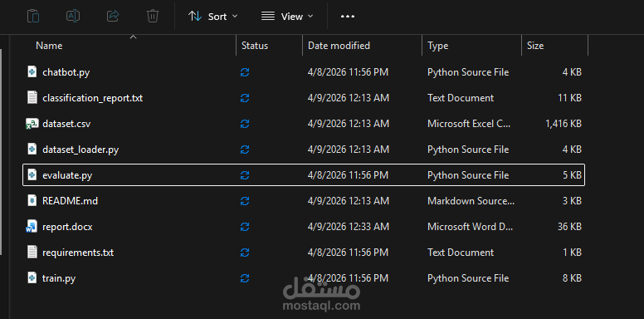The image size is (644, 319).
Task: Open the View dropdown
Action: pyautogui.click(x=287, y=17)
